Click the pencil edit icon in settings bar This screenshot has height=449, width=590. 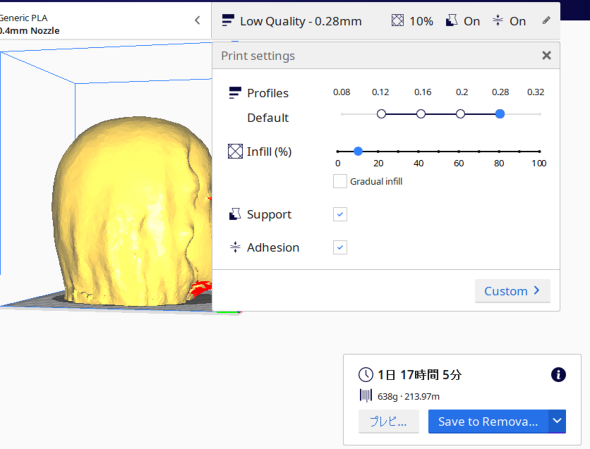click(546, 21)
